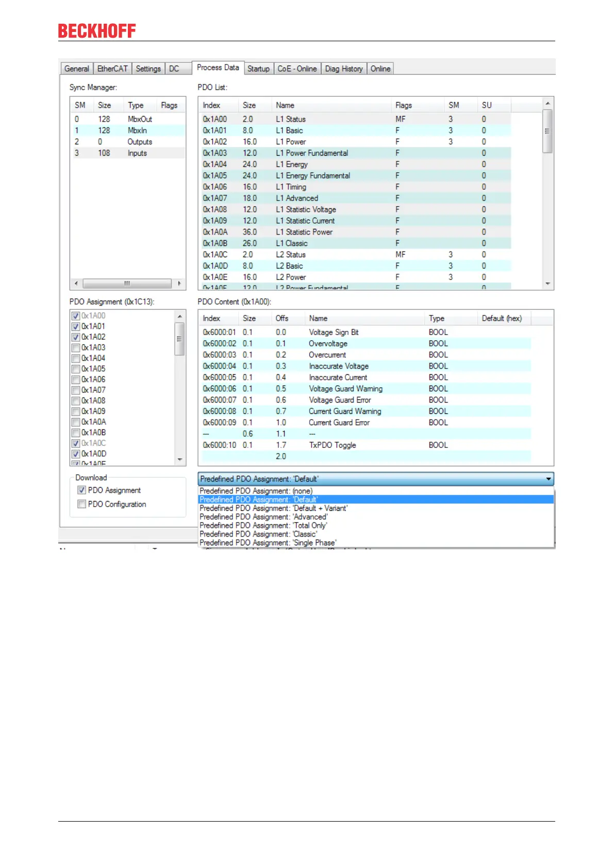614x868 pixels.
Task: Select PDO content entry Voltage Sign Bit
Action: coord(365,332)
